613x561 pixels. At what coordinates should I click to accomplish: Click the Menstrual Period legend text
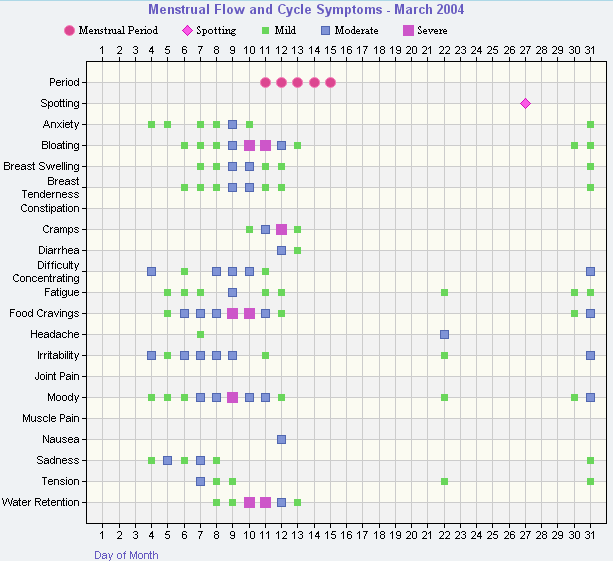coord(118,31)
